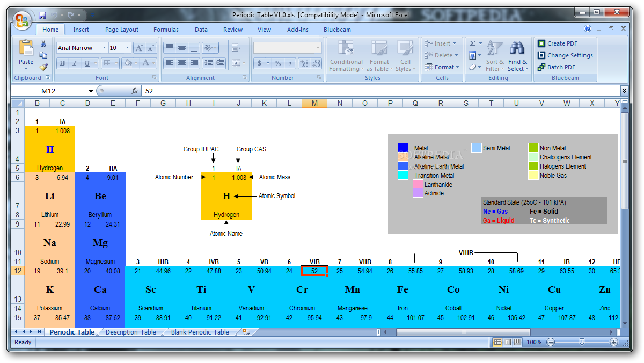Click the Save icon in Quick Access
This screenshot has width=644, height=363.
(x=41, y=15)
